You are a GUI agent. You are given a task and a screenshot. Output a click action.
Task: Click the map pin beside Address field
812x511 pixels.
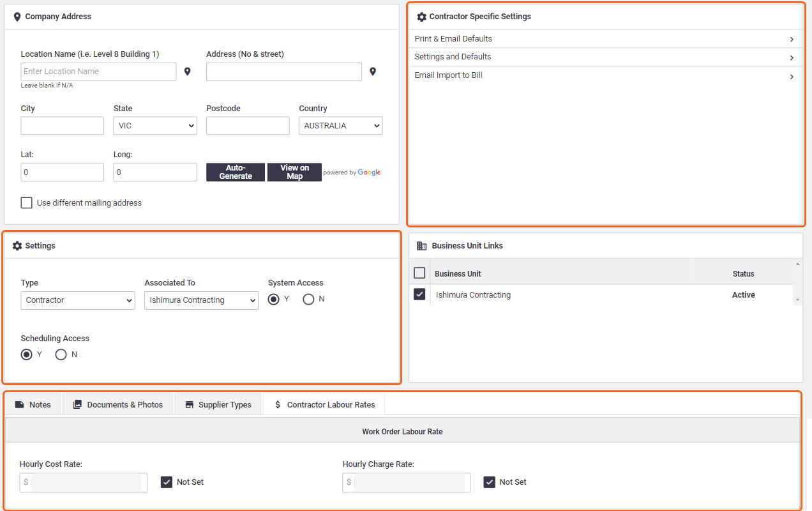[x=373, y=72]
